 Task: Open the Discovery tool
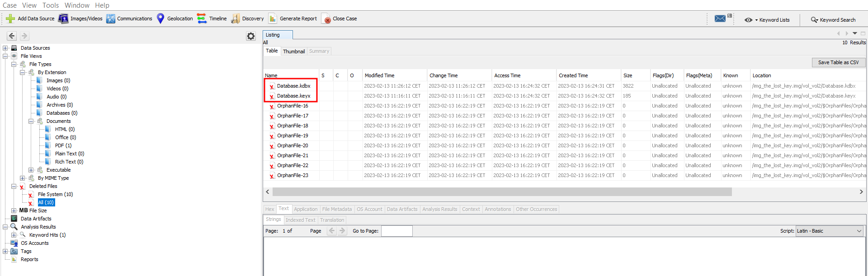(x=247, y=19)
